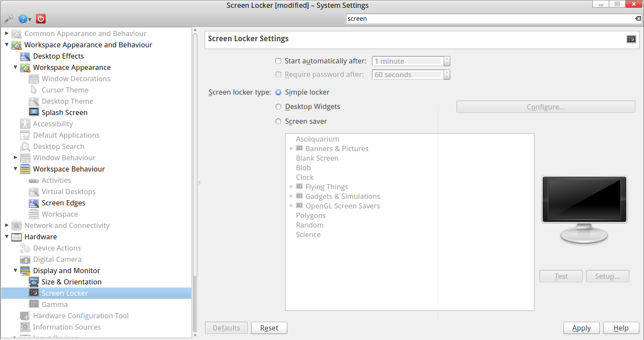The height and width of the screenshot is (340, 644).
Task: Clear the search field with the erase icon
Action: click(637, 19)
